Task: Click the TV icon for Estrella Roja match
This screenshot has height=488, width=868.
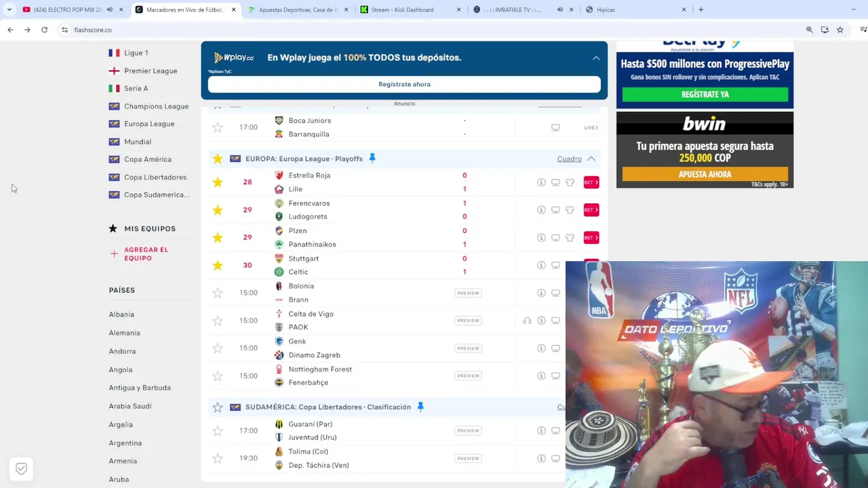Action: (555, 182)
